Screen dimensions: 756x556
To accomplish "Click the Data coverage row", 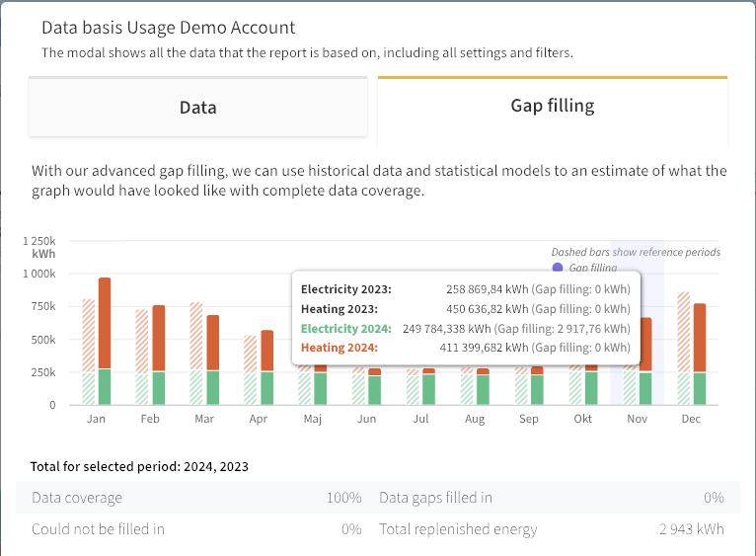I will tap(196, 498).
